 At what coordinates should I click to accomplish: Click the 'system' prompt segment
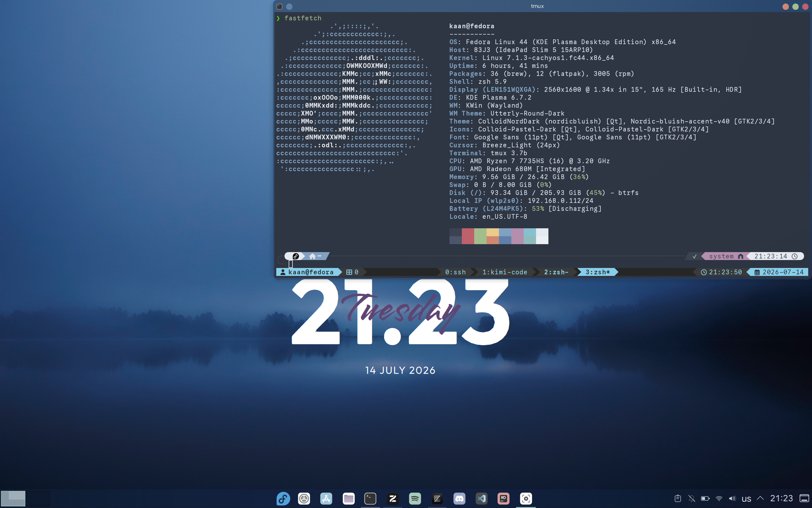(x=726, y=256)
